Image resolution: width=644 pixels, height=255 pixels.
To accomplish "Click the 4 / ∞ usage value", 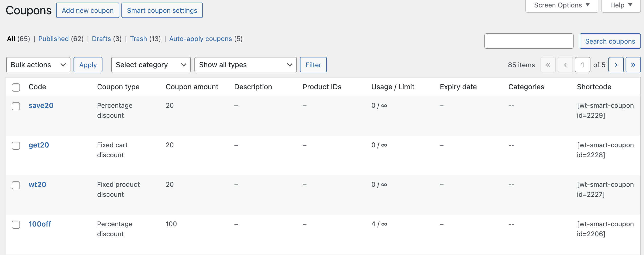I will click(379, 224).
